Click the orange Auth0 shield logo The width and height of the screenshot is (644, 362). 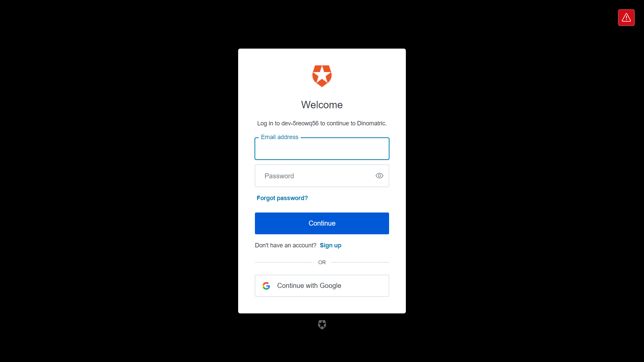(x=322, y=76)
